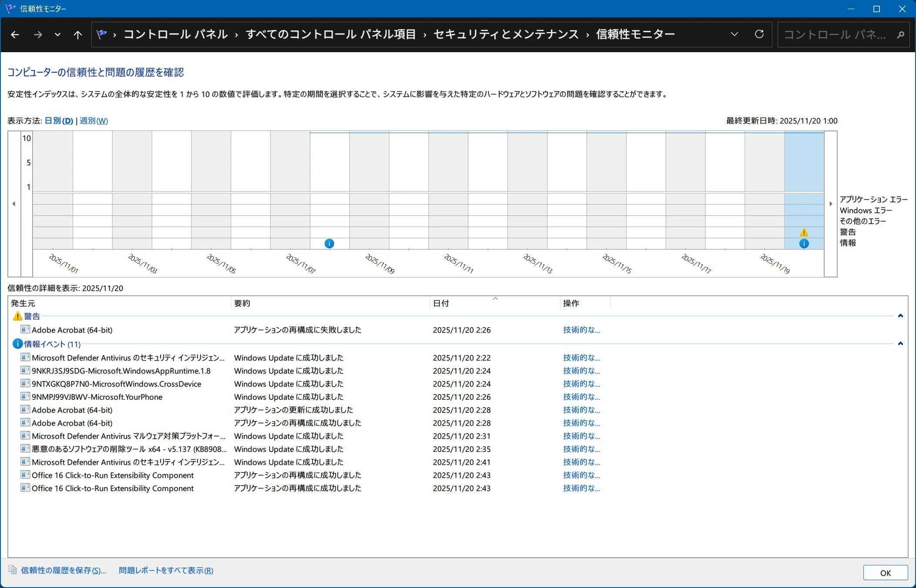Screen dimensions: 916x588
Task: Sort the list by the 日付 column header
Action: tap(441, 303)
